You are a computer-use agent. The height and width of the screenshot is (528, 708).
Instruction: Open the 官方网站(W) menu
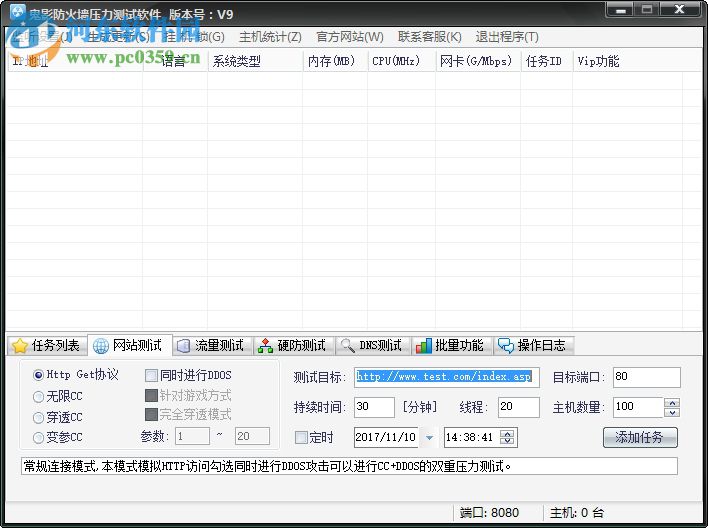click(349, 37)
